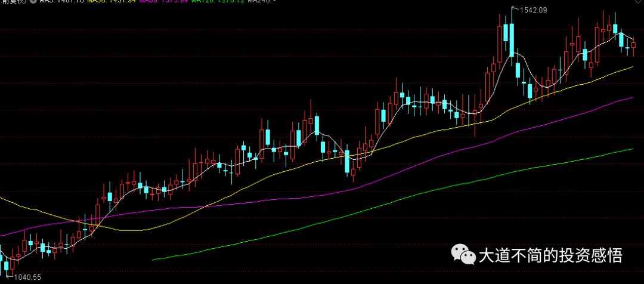Open the round dropdown beside 前复权 label
644x284 pixels.
(x=32, y=1)
